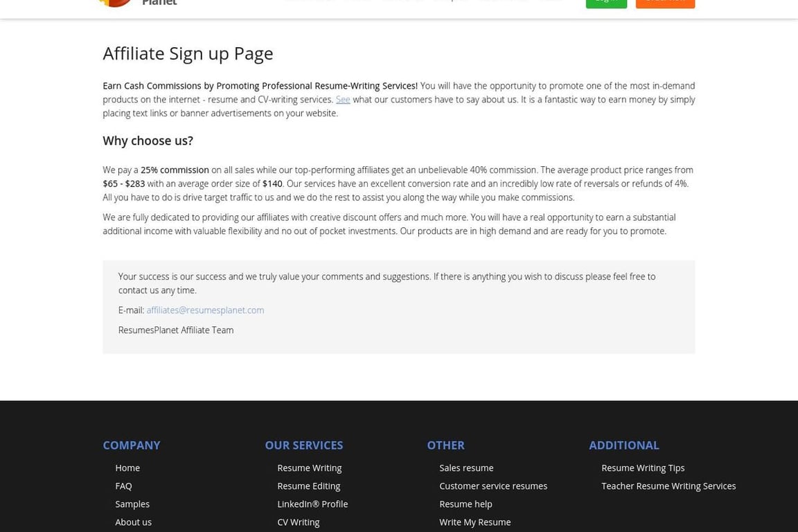The height and width of the screenshot is (532, 798).
Task: Click the 'Your success is our success' paragraph
Action: [x=387, y=283]
